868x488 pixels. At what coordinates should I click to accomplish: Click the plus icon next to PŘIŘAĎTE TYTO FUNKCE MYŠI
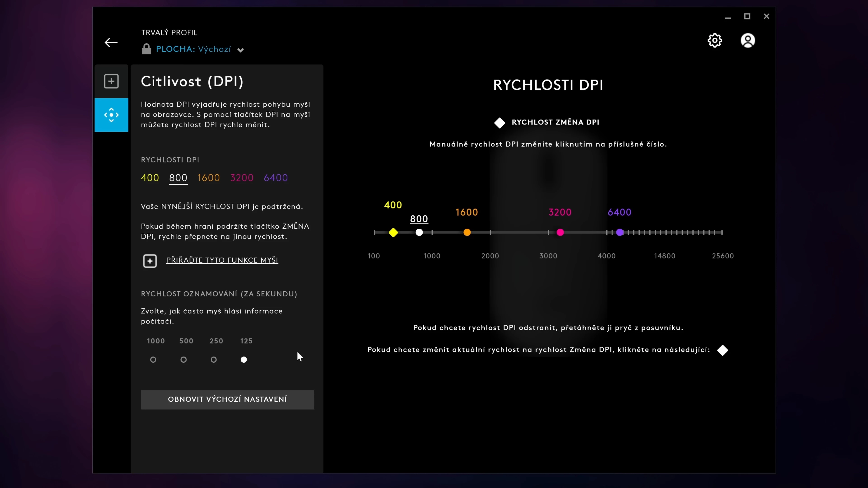pos(150,261)
